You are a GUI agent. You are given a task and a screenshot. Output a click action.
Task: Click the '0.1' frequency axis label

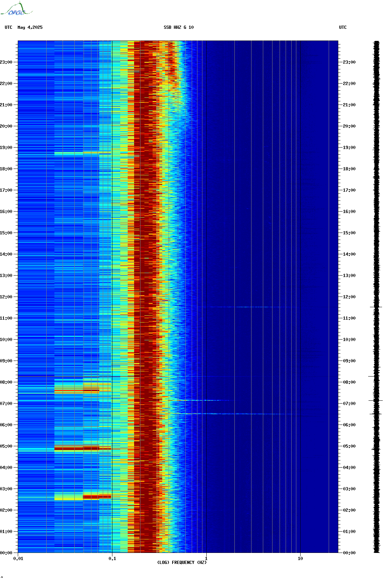pos(112,559)
